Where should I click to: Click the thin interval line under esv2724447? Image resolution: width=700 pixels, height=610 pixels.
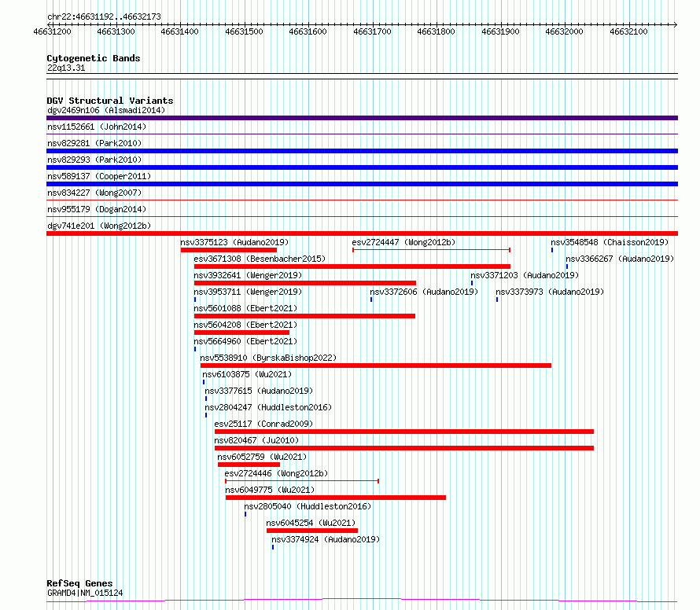[x=431, y=250]
